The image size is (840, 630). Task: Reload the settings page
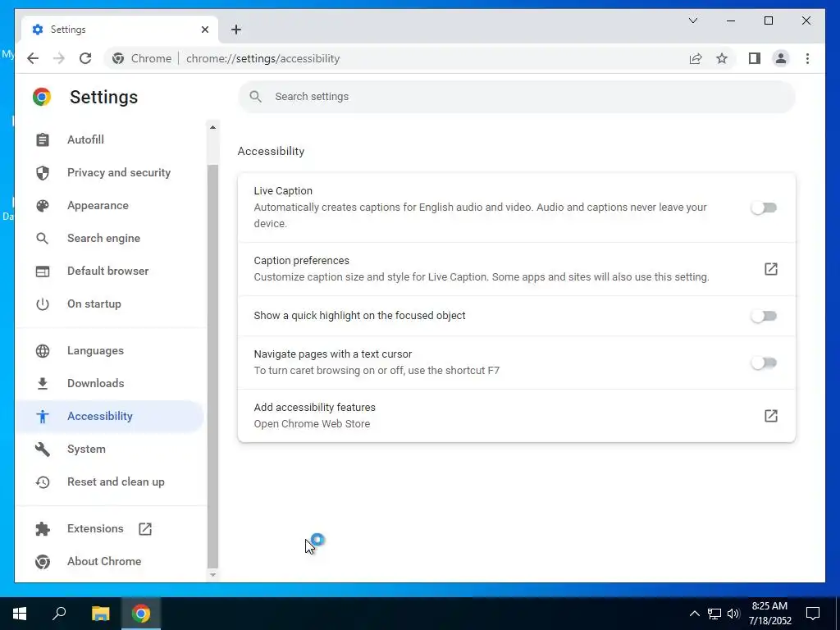(85, 58)
